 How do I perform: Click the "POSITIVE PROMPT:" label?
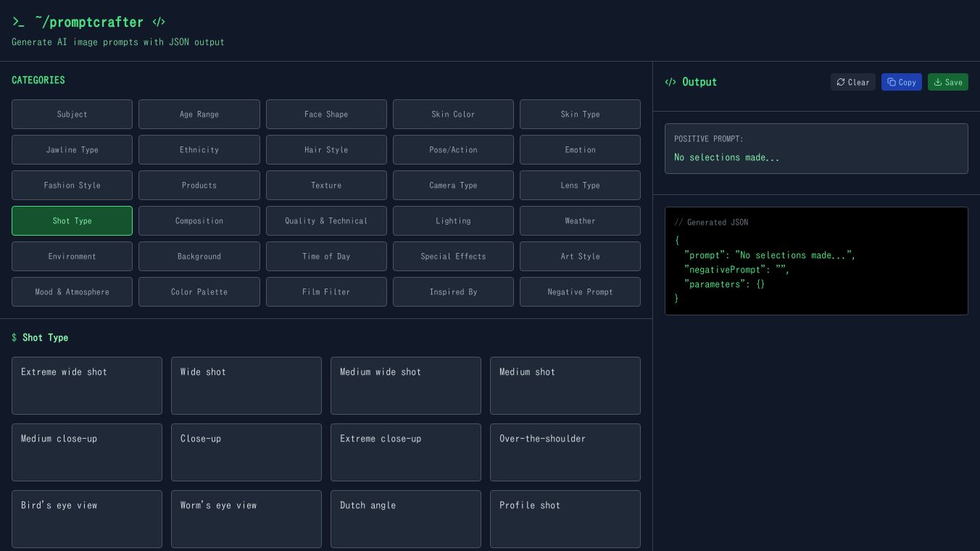coord(709,139)
